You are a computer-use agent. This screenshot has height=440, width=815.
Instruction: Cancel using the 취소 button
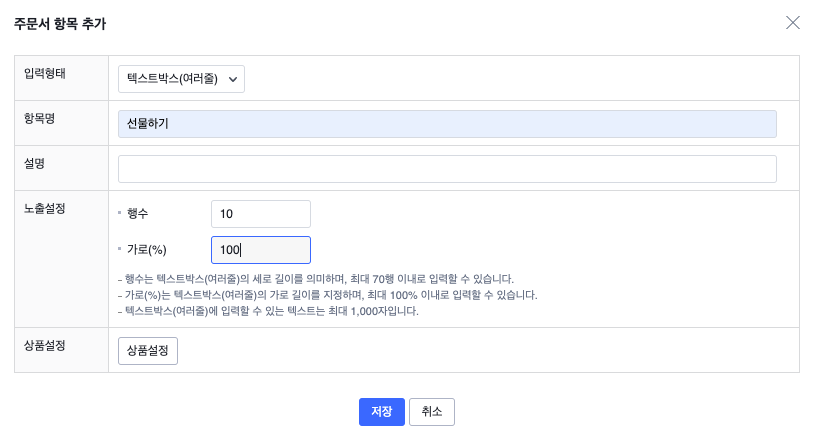point(432,412)
